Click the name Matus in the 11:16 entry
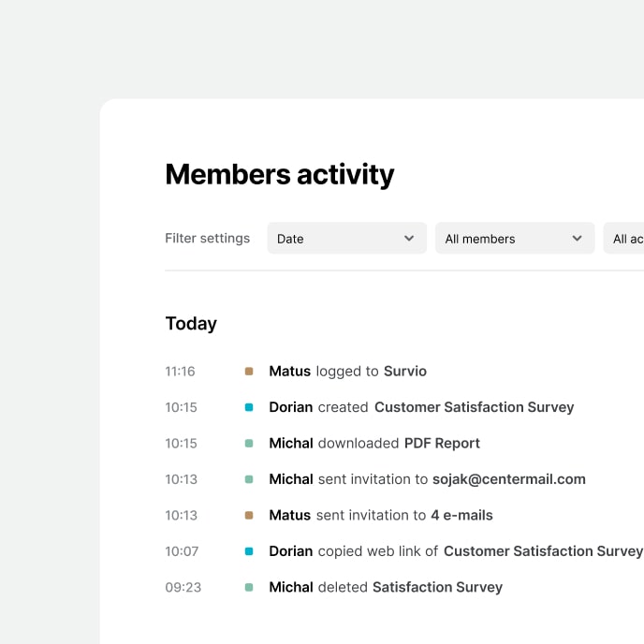This screenshot has width=644, height=644. click(x=289, y=372)
